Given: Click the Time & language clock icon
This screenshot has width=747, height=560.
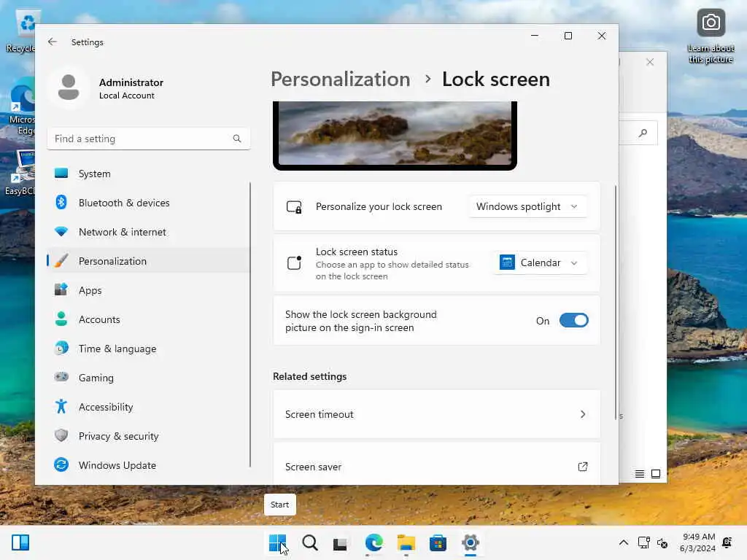Looking at the screenshot, I should click(61, 348).
